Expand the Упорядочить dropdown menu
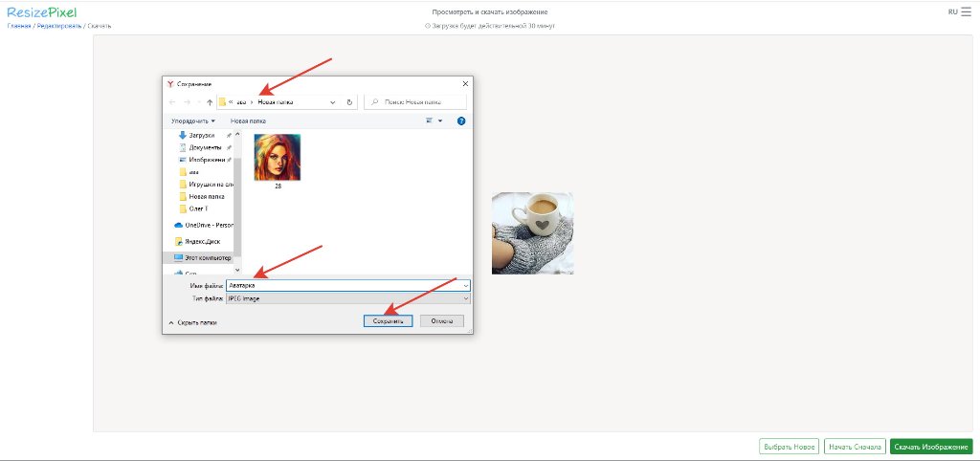Screen dimensions: 980x461 192,121
